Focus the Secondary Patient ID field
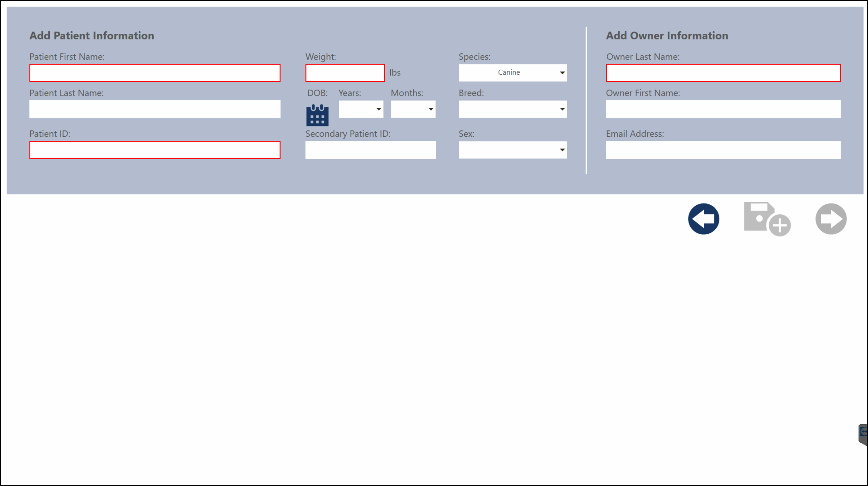This screenshot has width=868, height=486. pyautogui.click(x=370, y=150)
